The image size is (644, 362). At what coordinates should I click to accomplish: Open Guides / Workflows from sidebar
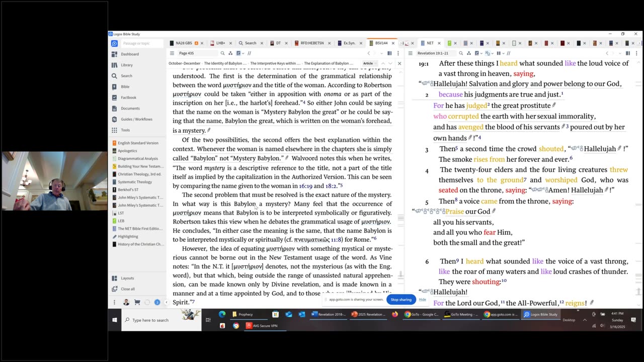tap(136, 119)
